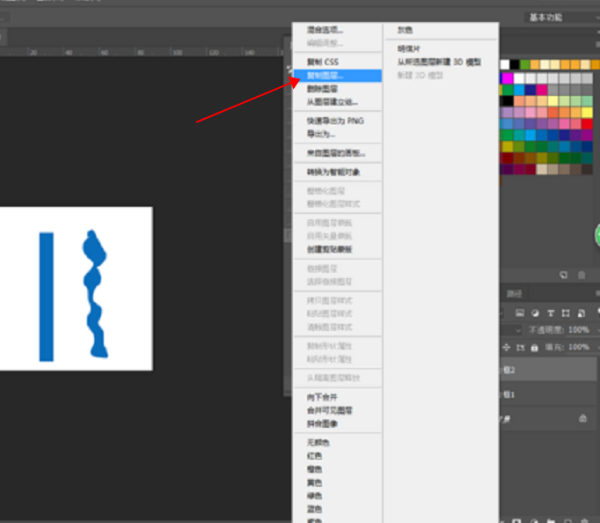Screen dimensions: 600x523
Task: Select the 矩形2 layer row
Action: click(x=549, y=370)
